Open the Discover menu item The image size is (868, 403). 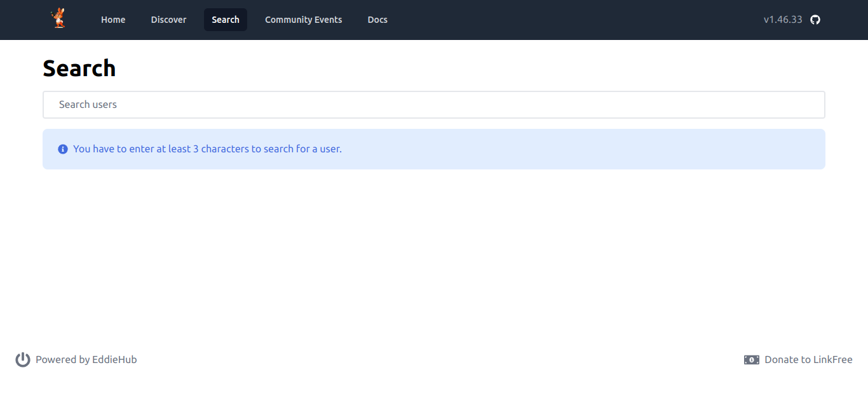[x=168, y=20]
